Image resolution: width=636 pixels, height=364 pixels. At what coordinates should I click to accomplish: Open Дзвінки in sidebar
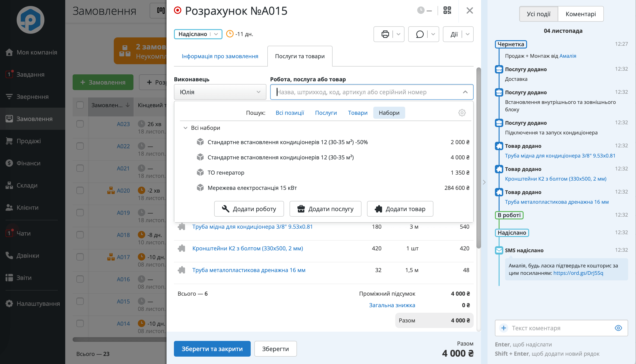pos(33,255)
